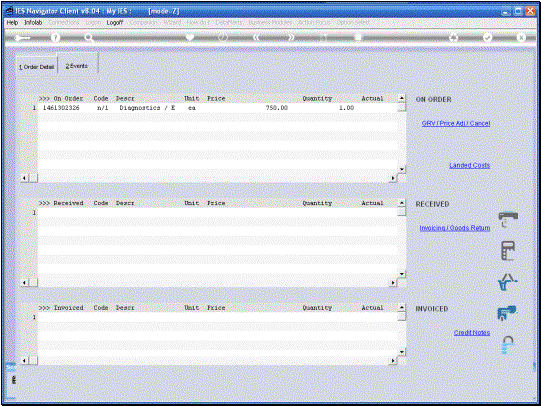Click On Order list scroll down arrow
The image size is (541, 406).
coord(402,169)
